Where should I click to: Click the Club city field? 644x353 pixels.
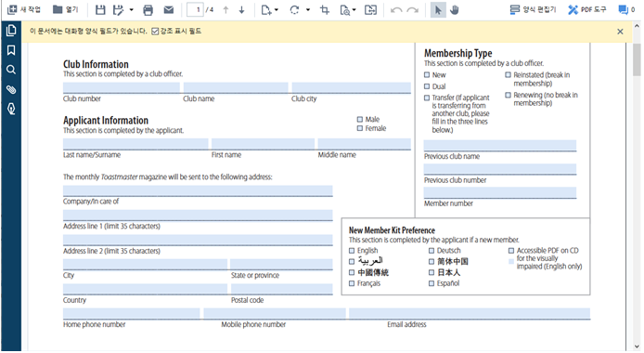(x=351, y=87)
